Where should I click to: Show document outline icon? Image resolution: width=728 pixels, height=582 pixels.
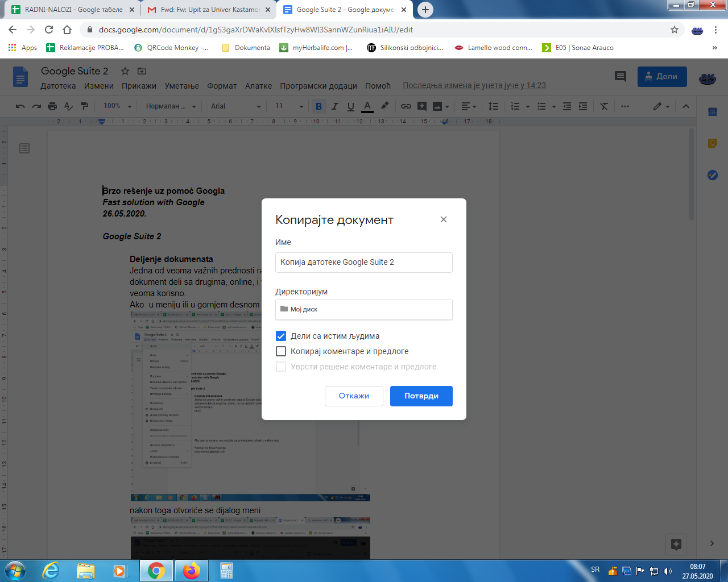coord(24,148)
